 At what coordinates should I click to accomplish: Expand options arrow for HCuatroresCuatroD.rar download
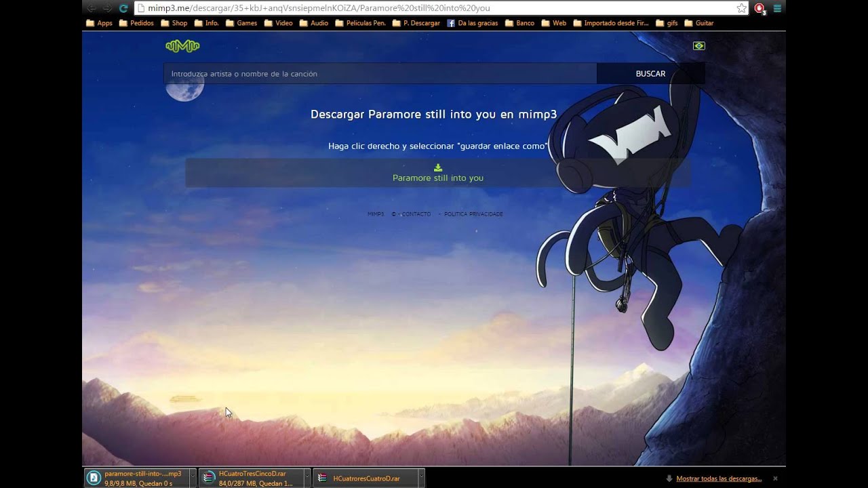pos(421,478)
